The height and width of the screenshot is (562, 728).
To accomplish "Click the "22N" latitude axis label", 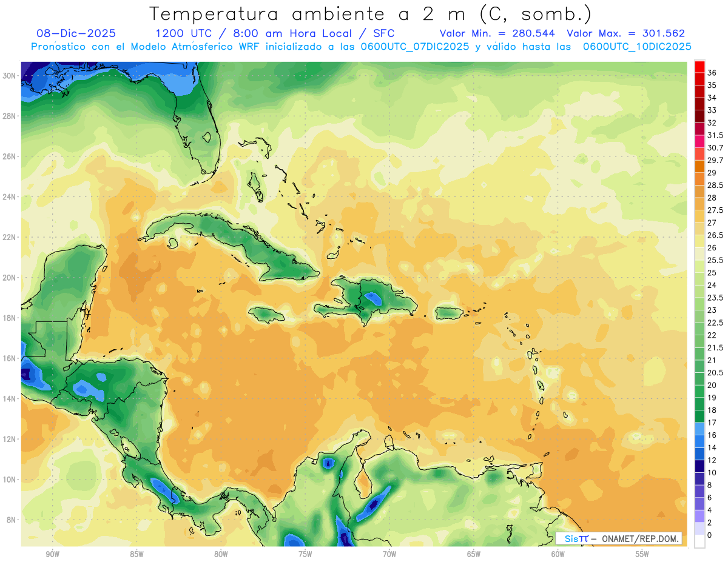I will (x=10, y=237).
